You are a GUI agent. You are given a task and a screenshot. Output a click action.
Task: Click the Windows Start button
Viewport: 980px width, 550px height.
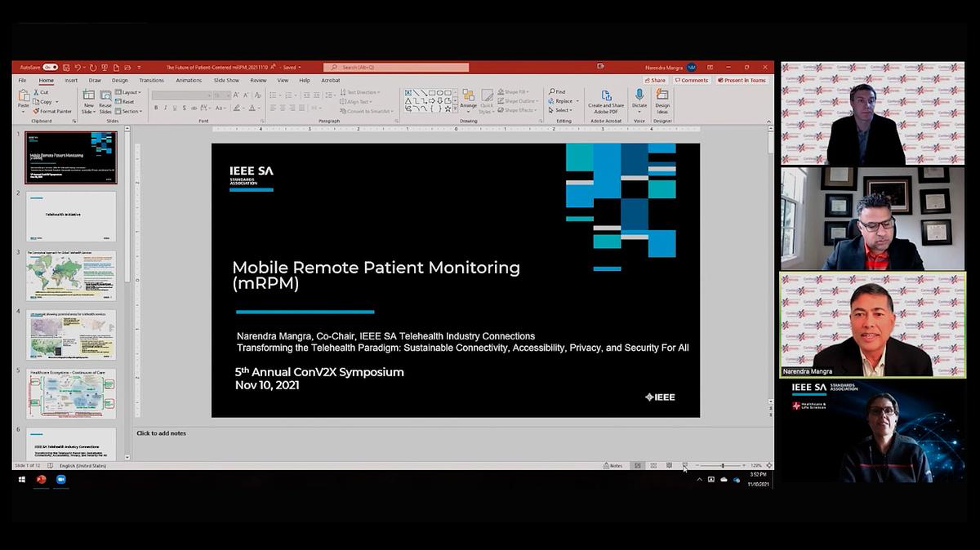click(21, 480)
